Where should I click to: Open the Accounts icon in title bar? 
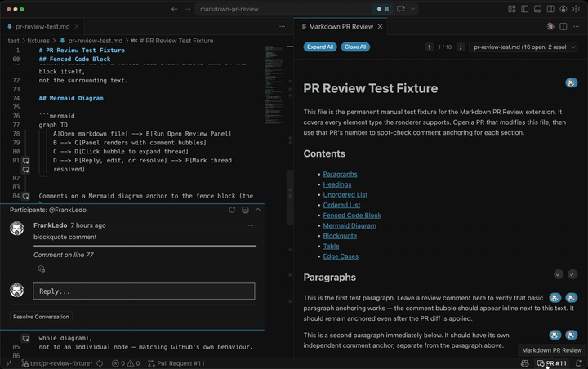tap(563, 9)
